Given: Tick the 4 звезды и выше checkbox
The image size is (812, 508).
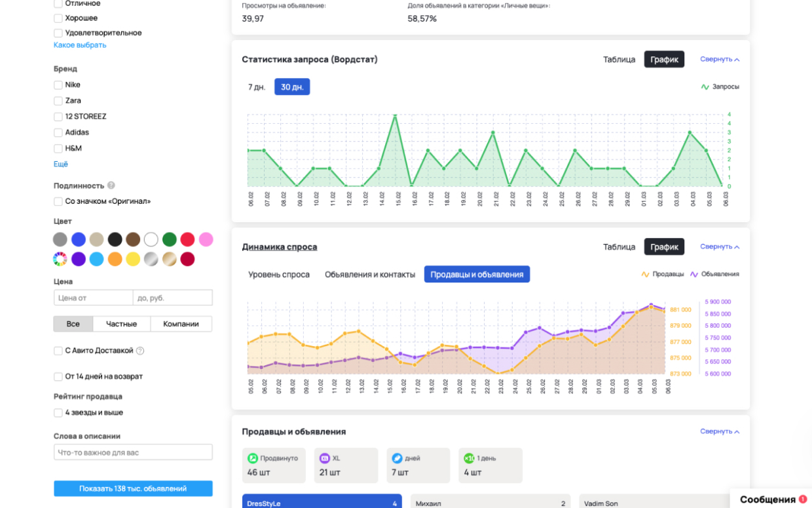Looking at the screenshot, I should click(x=58, y=413).
